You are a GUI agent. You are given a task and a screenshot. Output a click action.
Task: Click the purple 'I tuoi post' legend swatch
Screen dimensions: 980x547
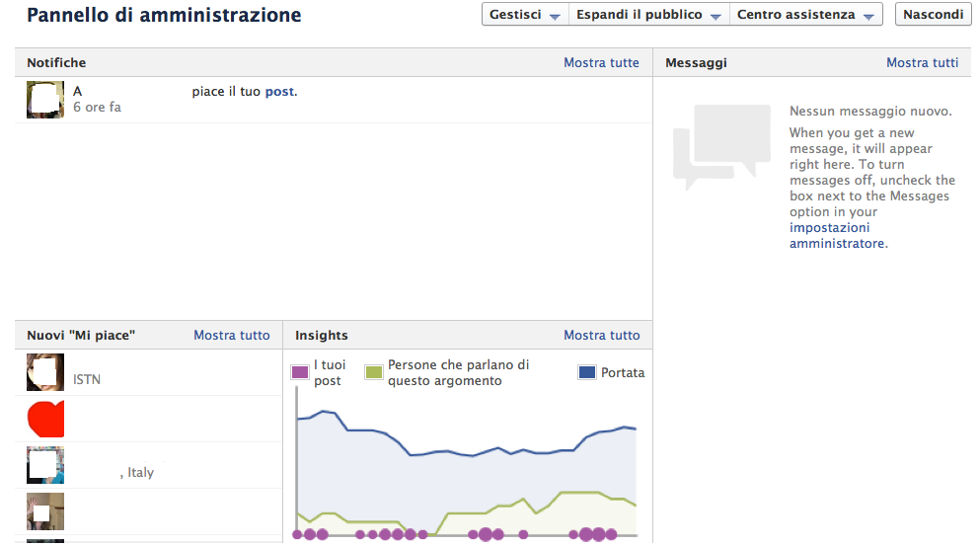300,372
